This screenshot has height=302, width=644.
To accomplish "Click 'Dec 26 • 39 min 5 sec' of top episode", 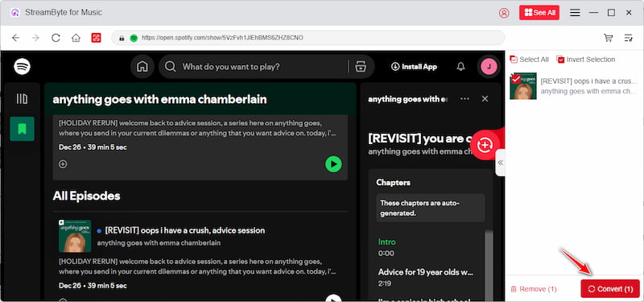I will click(x=93, y=147).
